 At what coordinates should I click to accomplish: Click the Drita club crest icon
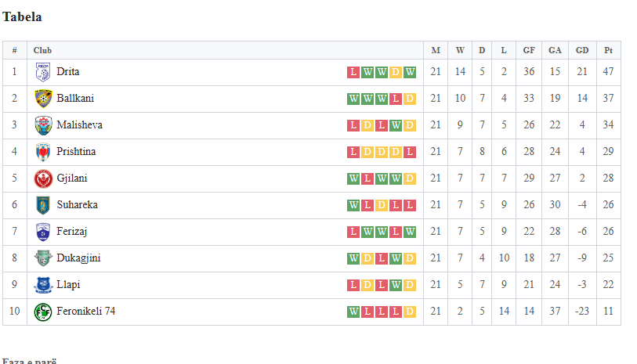point(43,72)
